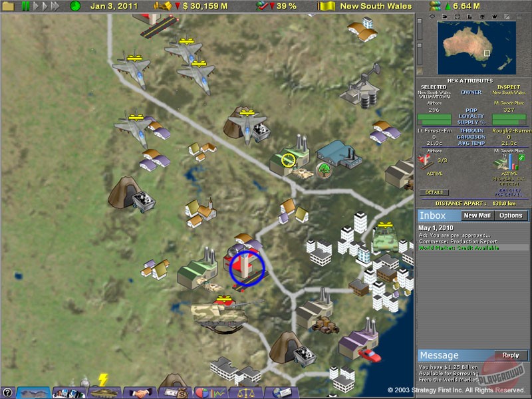532x399 pixels.
Task: Open the newspaper media icon on bottom toolbar
Action: click(x=68, y=390)
